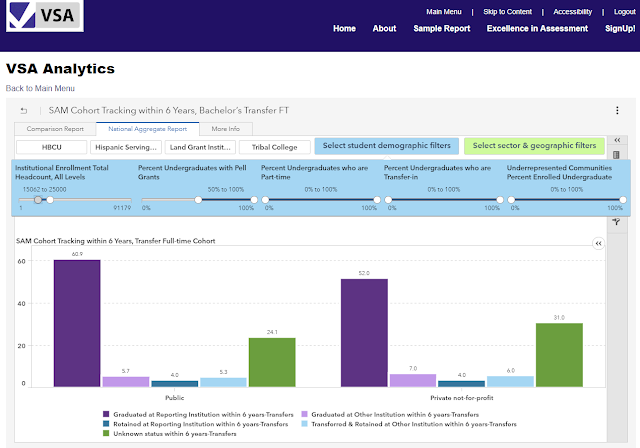Toggle the Hispanic Serving filter
Screen dimensions: 640x448
(x=126, y=147)
